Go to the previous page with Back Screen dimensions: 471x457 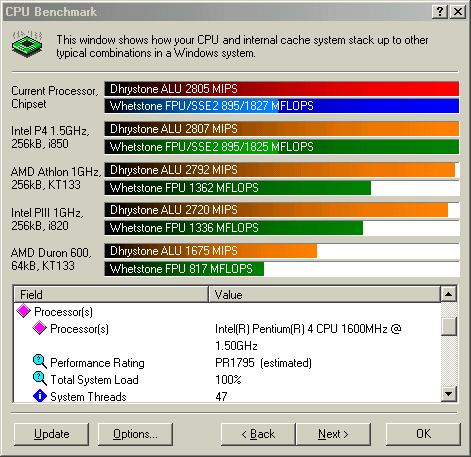coord(258,434)
